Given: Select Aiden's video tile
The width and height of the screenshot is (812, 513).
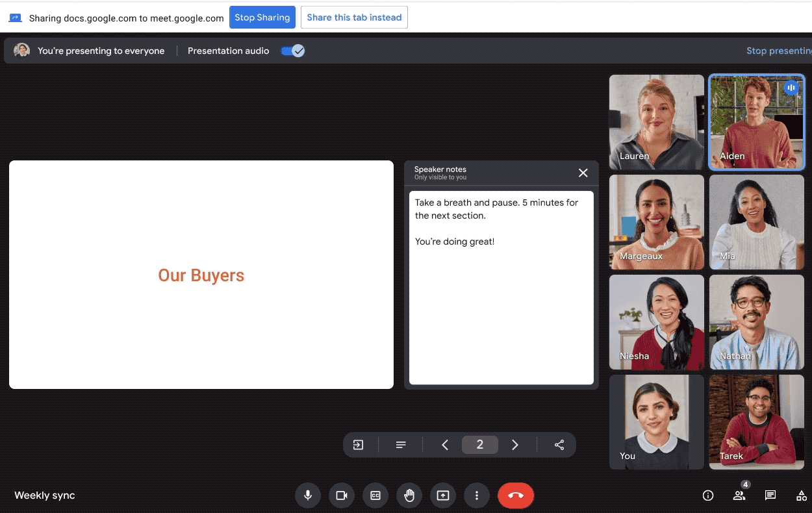Looking at the screenshot, I should pos(757,122).
